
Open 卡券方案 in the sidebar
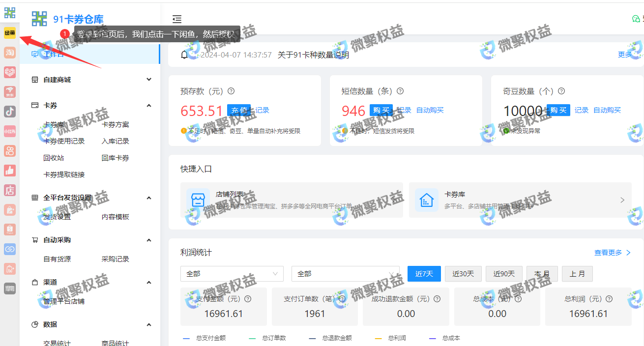pyautogui.click(x=116, y=125)
